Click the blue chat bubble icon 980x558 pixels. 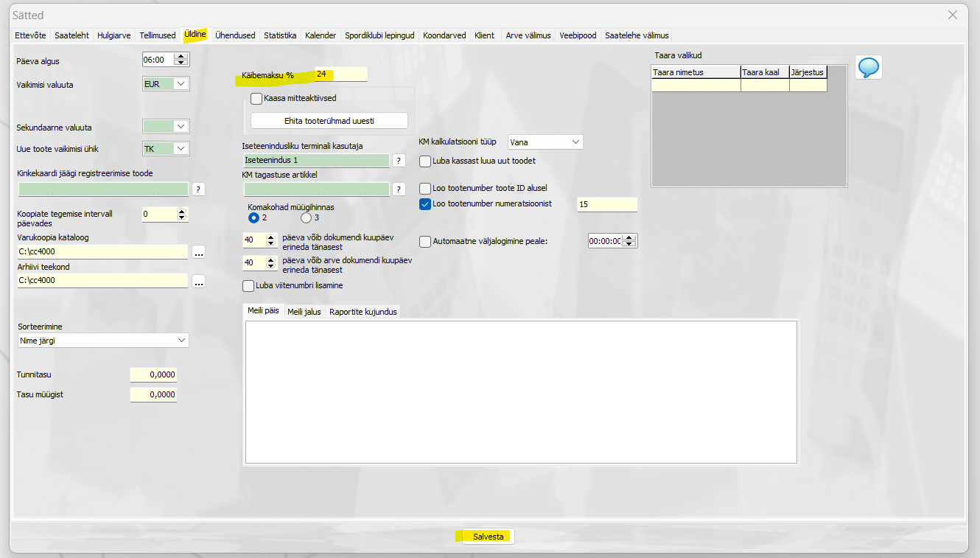(869, 68)
